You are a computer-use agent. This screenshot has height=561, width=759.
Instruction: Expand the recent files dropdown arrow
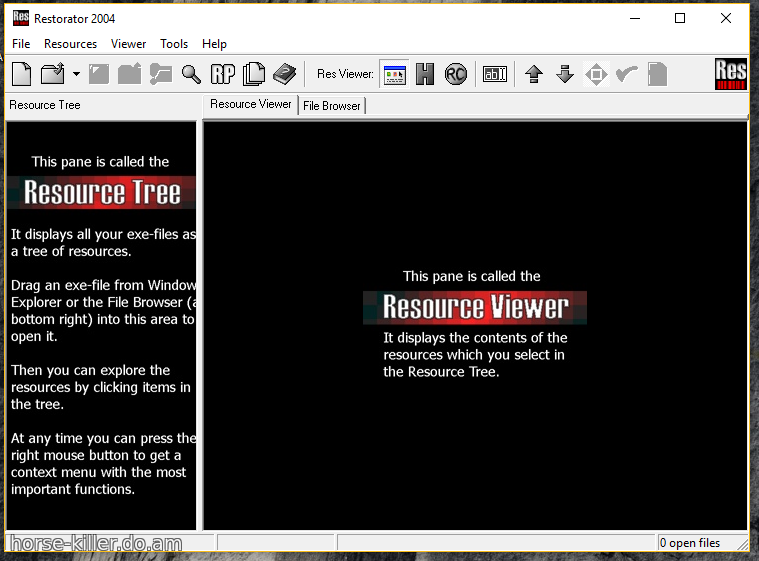76,74
